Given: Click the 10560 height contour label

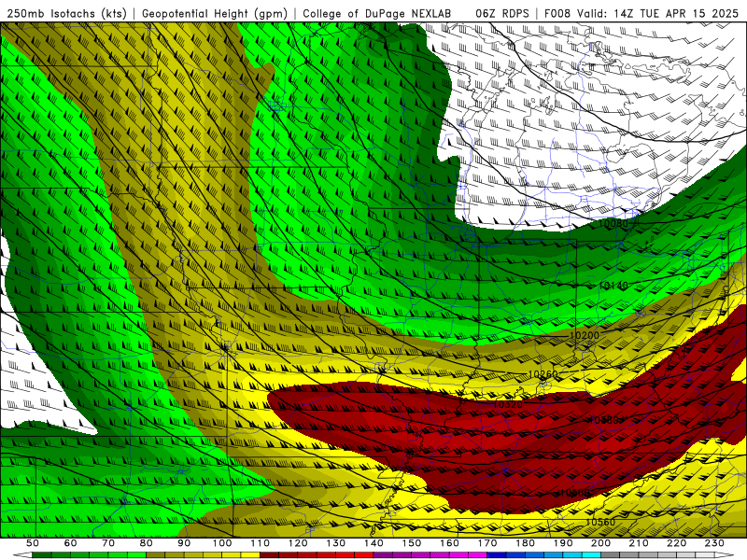Looking at the screenshot, I should click(599, 522).
